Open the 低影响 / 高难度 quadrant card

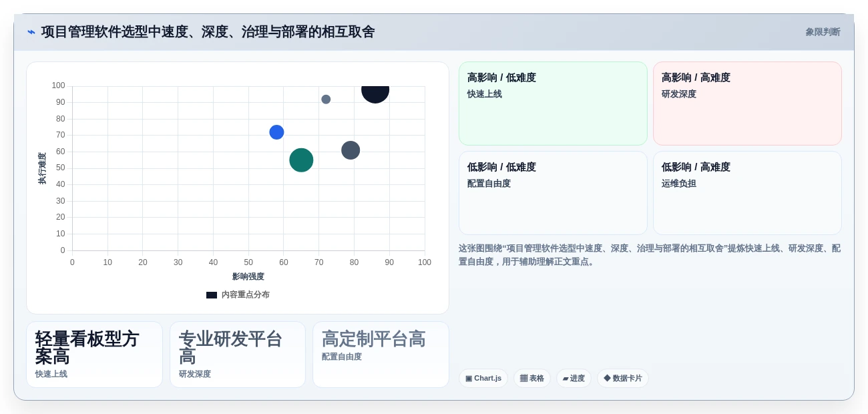click(x=747, y=193)
